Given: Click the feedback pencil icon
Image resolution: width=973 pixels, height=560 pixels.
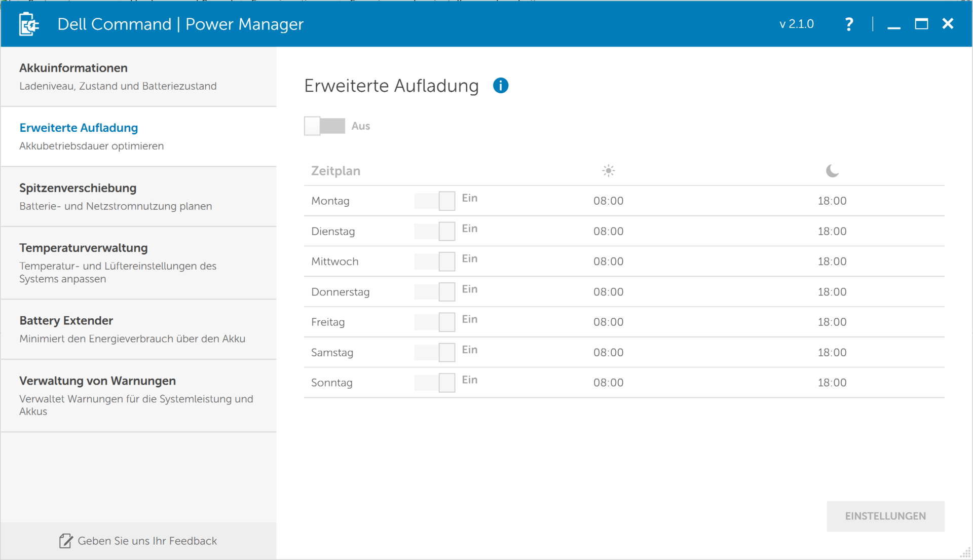Looking at the screenshot, I should tap(65, 541).
